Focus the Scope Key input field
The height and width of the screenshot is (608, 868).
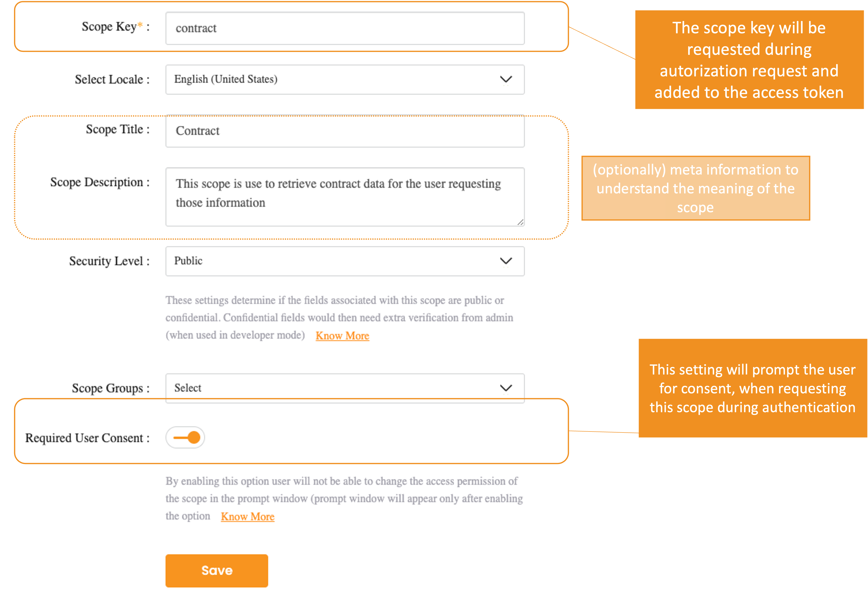click(x=345, y=28)
